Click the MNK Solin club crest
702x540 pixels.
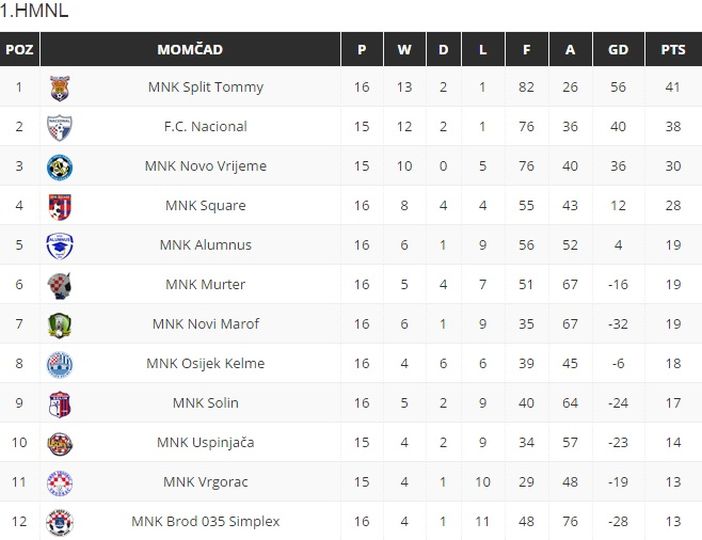tap(60, 404)
